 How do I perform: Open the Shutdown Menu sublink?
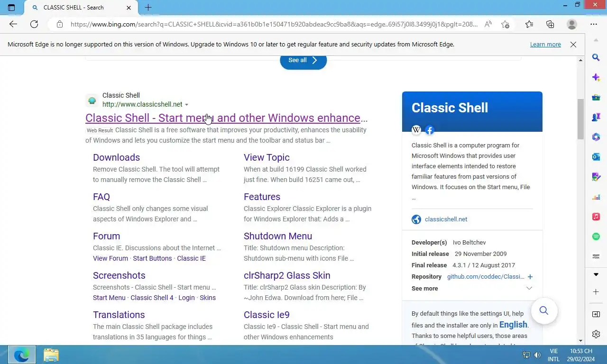(x=278, y=236)
